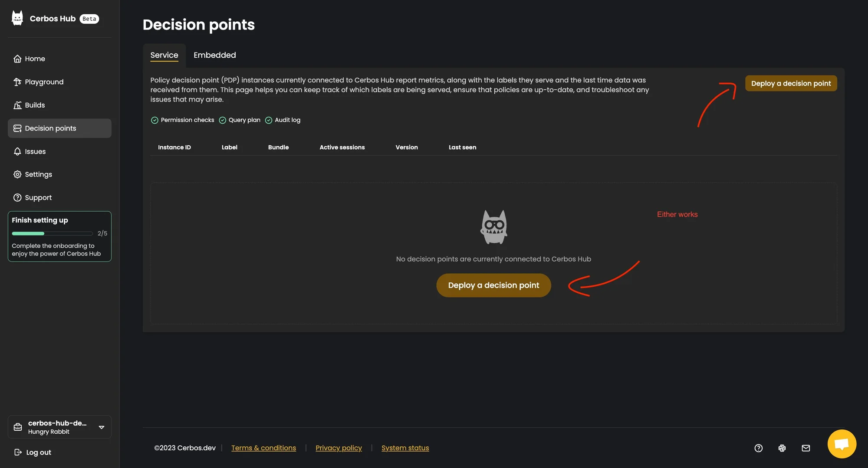Viewport: 868px width, 468px height.
Task: Open the Issues bell item
Action: point(35,151)
